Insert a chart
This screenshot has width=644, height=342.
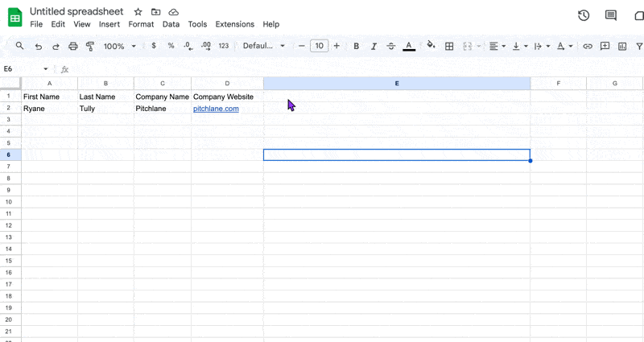622,46
